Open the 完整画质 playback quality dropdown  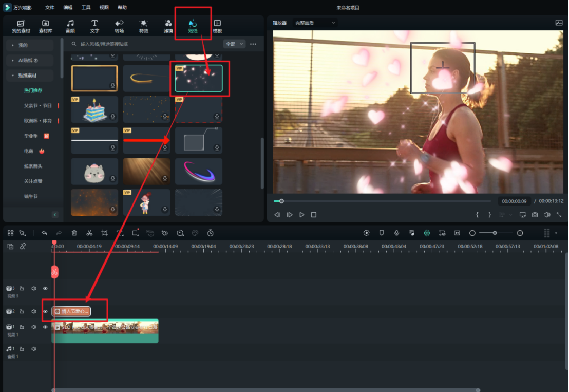(x=315, y=23)
